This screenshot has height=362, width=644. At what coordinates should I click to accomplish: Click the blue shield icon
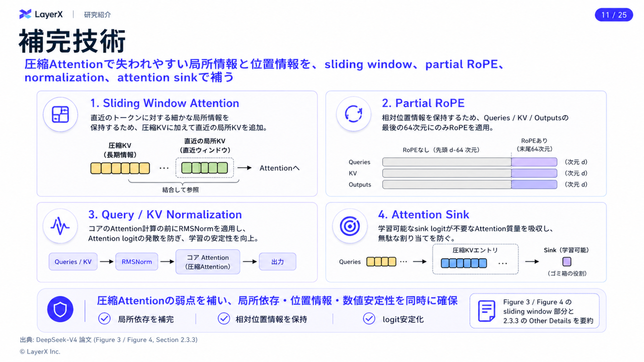click(60, 309)
